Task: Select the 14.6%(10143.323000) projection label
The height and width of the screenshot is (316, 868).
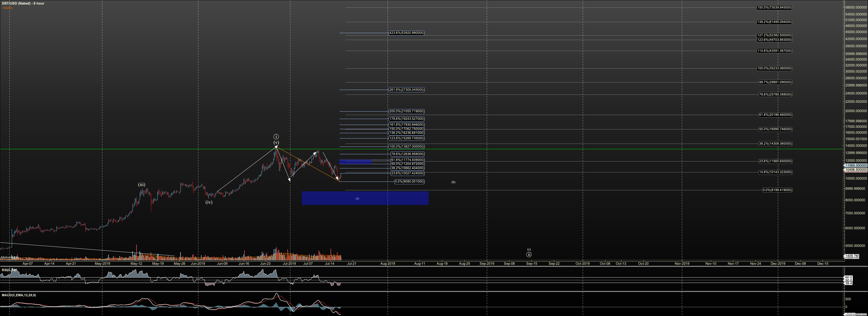Action: click(x=775, y=172)
